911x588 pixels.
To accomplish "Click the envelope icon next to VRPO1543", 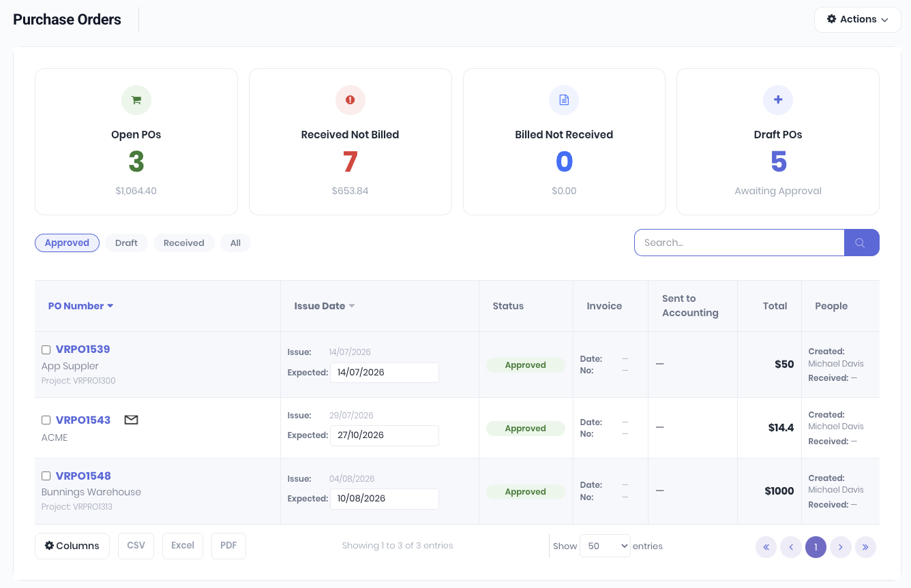I will pyautogui.click(x=132, y=420).
